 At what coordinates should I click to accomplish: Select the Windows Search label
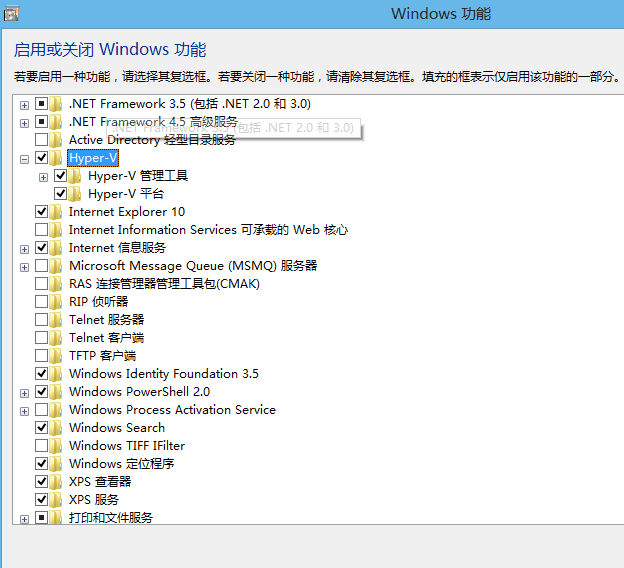[x=117, y=428]
